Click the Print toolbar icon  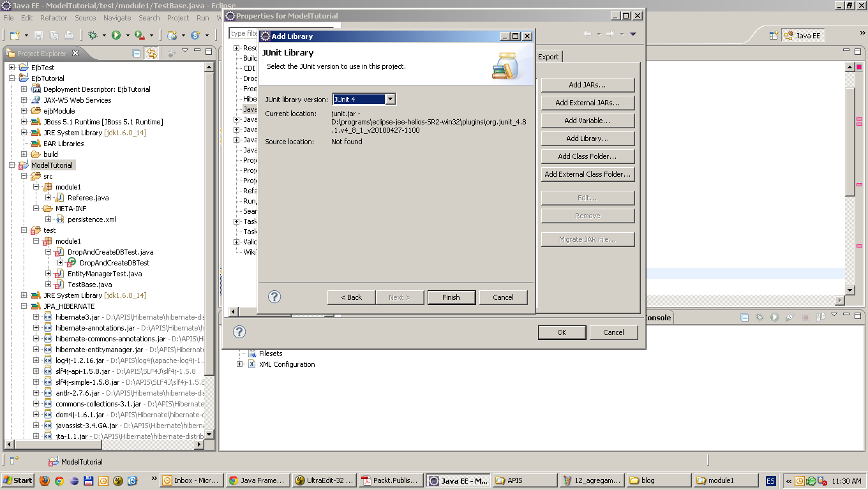click(x=69, y=35)
